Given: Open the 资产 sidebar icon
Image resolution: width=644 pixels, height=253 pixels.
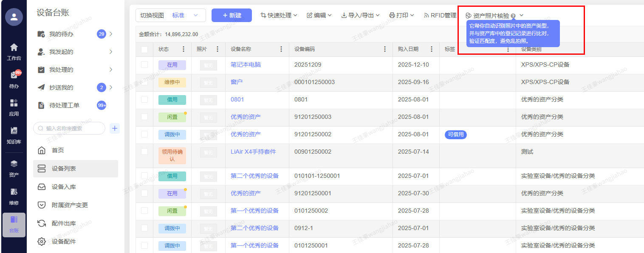Looking at the screenshot, I should click(x=14, y=168).
